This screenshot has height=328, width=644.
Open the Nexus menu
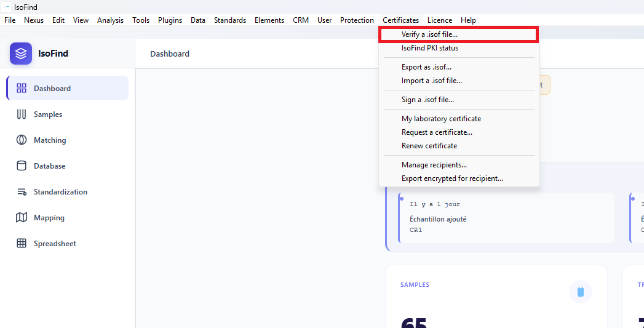tap(34, 20)
